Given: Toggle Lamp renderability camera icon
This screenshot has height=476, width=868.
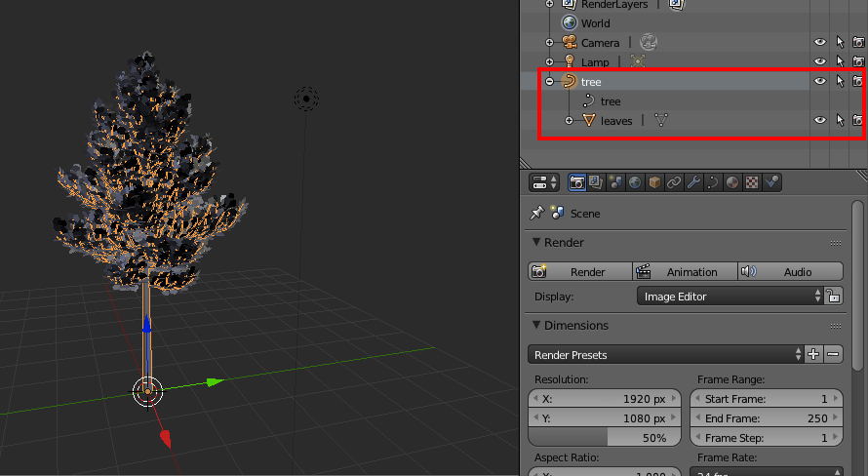Looking at the screenshot, I should pos(858,61).
